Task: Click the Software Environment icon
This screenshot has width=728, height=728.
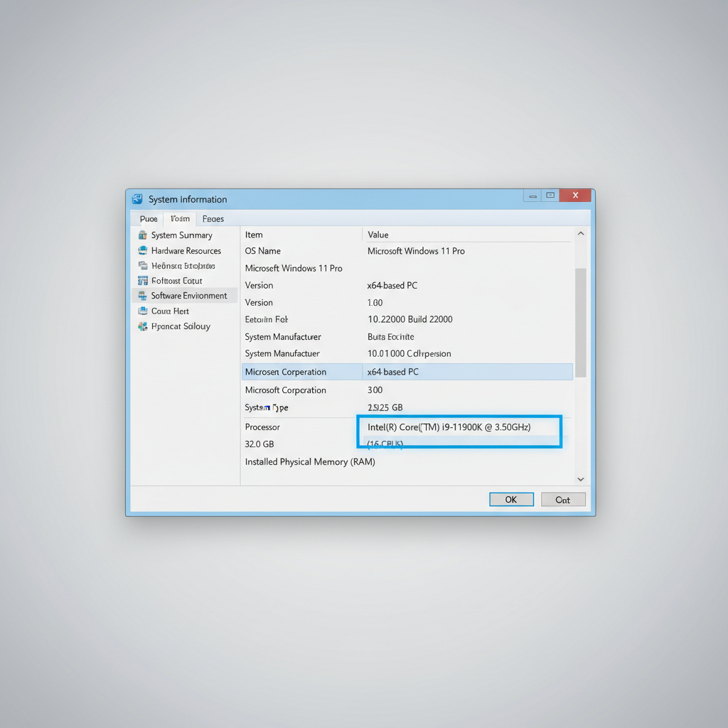Action: tap(143, 296)
